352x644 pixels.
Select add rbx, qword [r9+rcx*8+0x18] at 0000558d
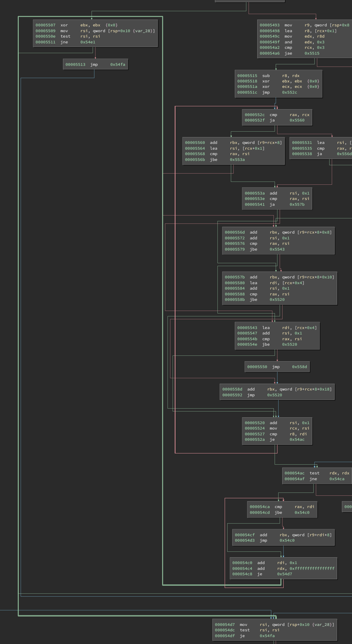[x=277, y=389]
